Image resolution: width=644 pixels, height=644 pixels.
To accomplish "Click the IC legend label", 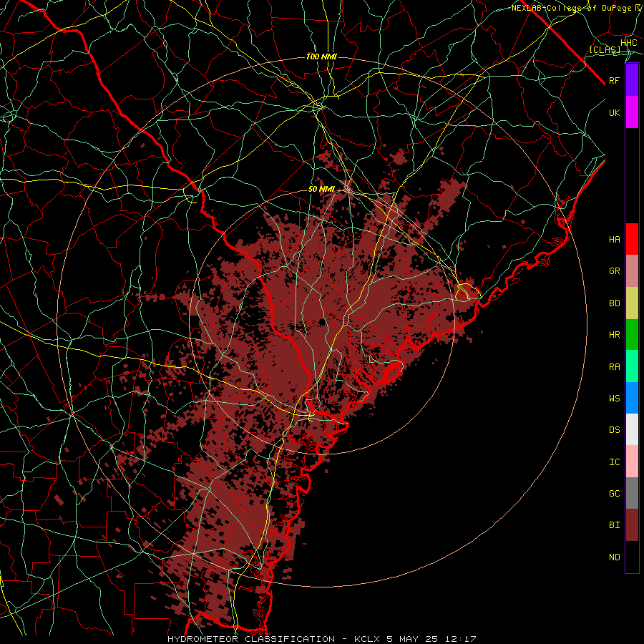I will (x=615, y=462).
